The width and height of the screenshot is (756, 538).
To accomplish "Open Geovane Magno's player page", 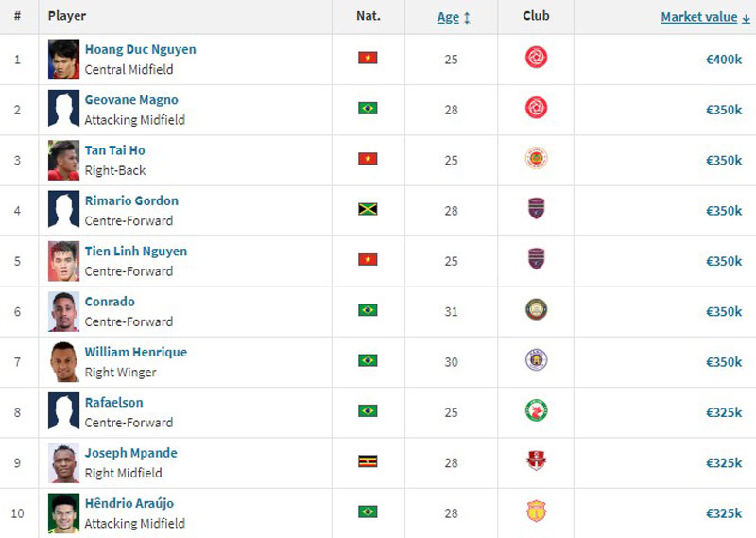I will click(131, 100).
